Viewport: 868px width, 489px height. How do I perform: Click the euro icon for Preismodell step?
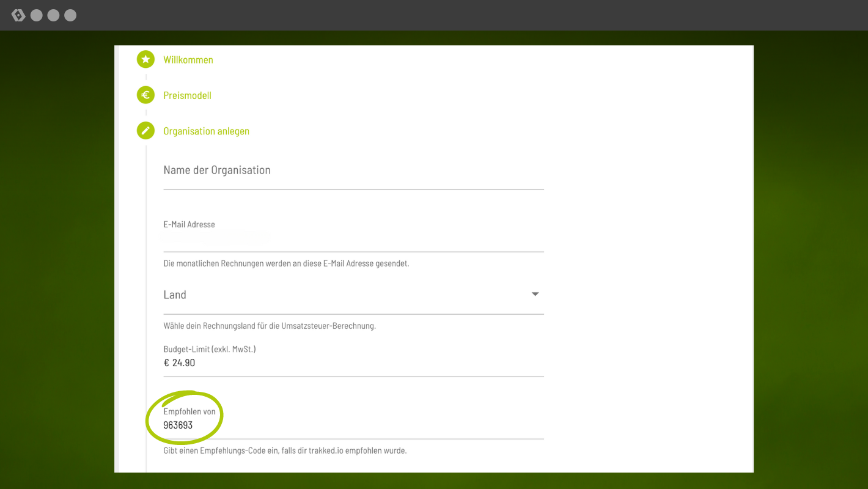tap(145, 95)
